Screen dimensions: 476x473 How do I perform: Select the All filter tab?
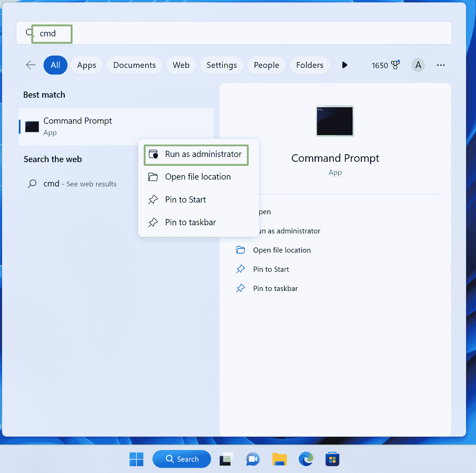click(56, 65)
